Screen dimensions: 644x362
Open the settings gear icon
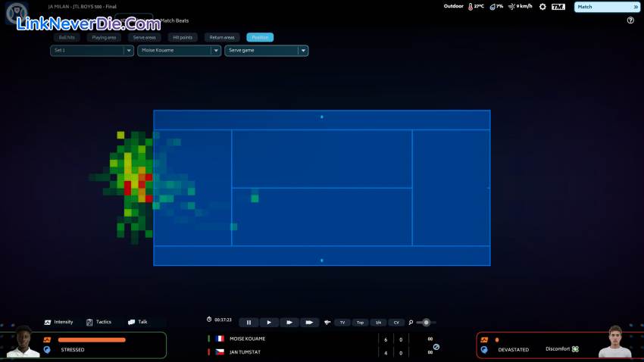(x=542, y=7)
